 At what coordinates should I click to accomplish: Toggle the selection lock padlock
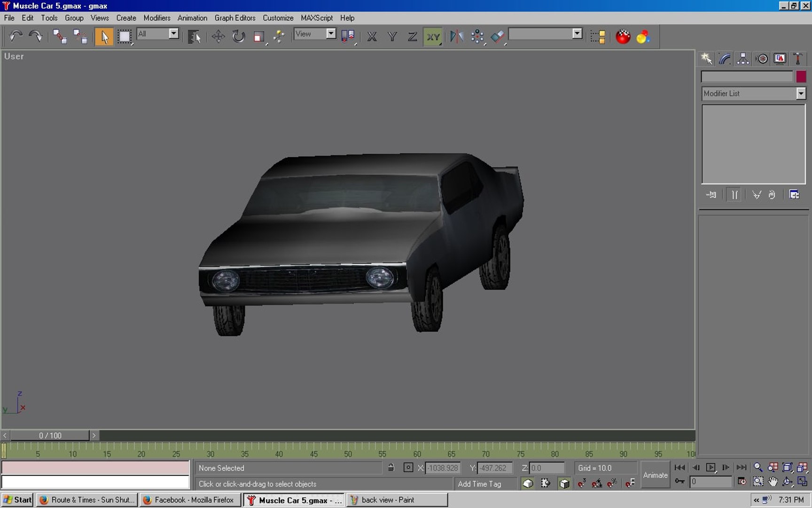click(x=391, y=468)
